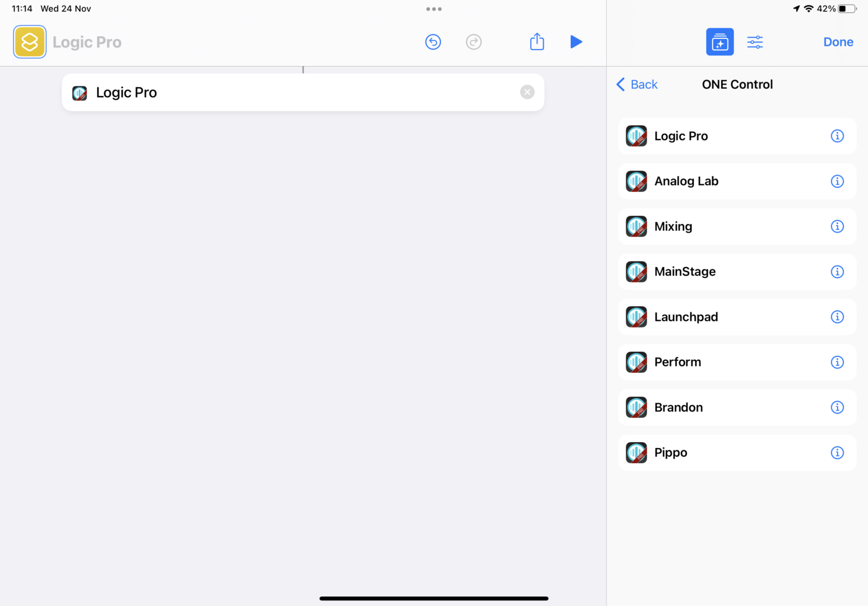868x606 pixels.
Task: Tap the ONE Control icon beside Brandon
Action: pos(636,407)
